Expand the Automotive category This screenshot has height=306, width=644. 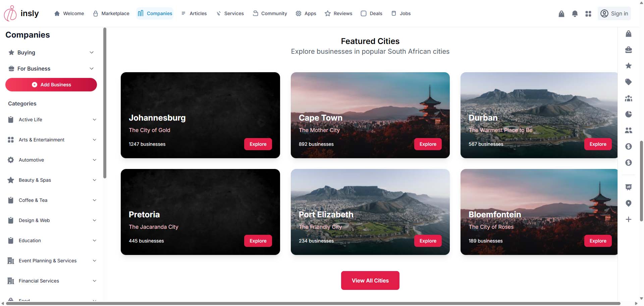click(x=52, y=160)
